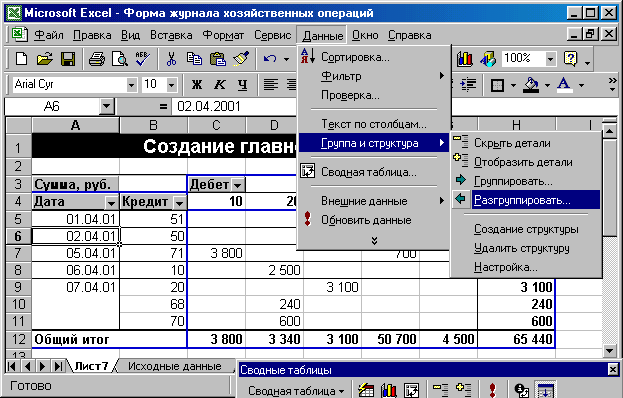Toggle left text alignment
The width and height of the screenshot is (623, 398).
pyautogui.click(x=271, y=84)
